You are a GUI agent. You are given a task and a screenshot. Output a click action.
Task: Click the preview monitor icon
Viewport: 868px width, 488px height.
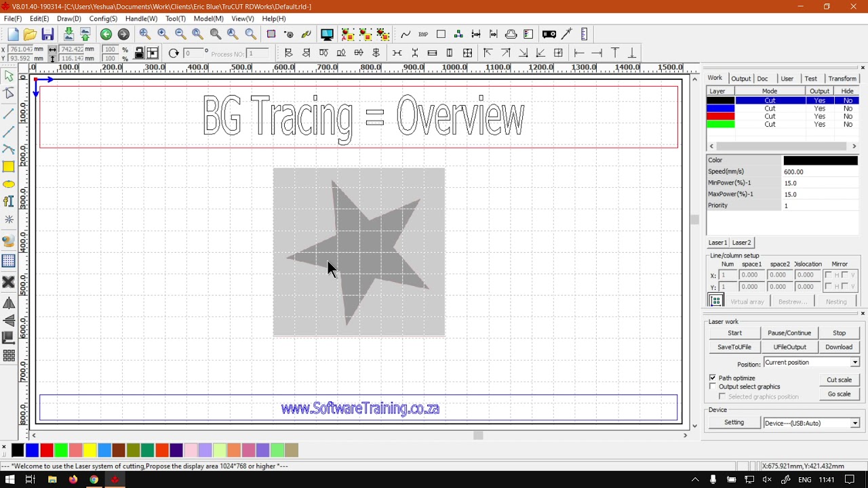[327, 35]
